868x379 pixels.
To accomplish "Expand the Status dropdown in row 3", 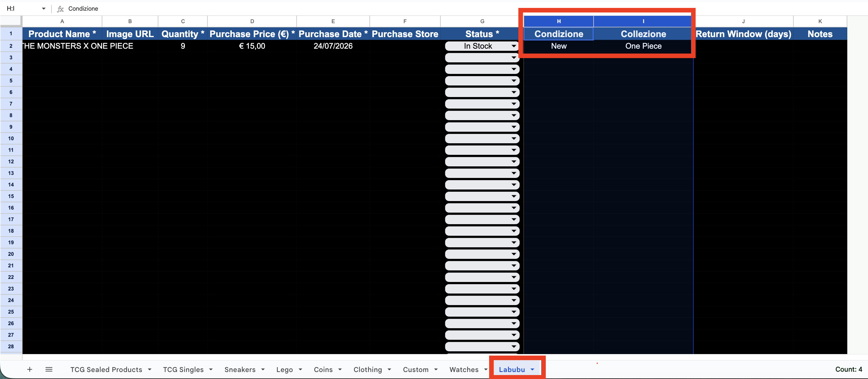I will coord(514,57).
